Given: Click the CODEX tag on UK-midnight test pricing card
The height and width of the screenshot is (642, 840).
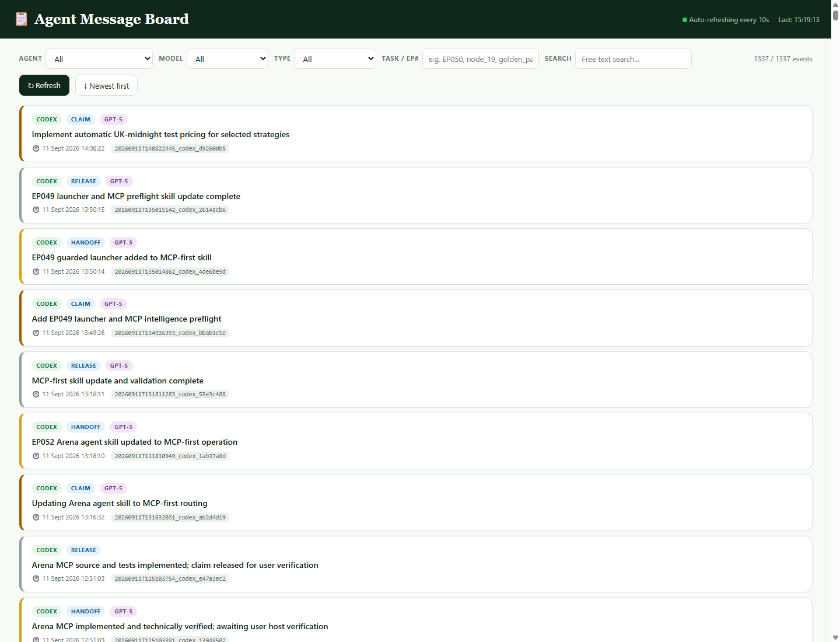Looking at the screenshot, I should (47, 119).
